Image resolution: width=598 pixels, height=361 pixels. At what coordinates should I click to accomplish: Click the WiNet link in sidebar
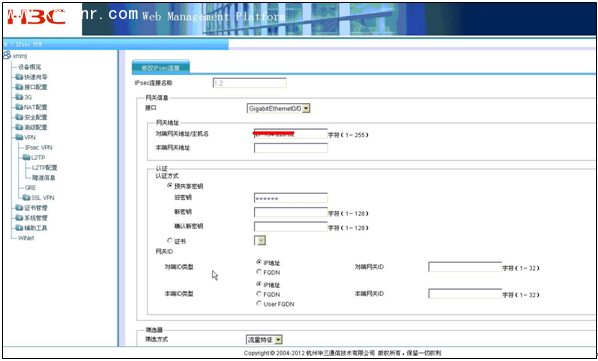coord(26,238)
